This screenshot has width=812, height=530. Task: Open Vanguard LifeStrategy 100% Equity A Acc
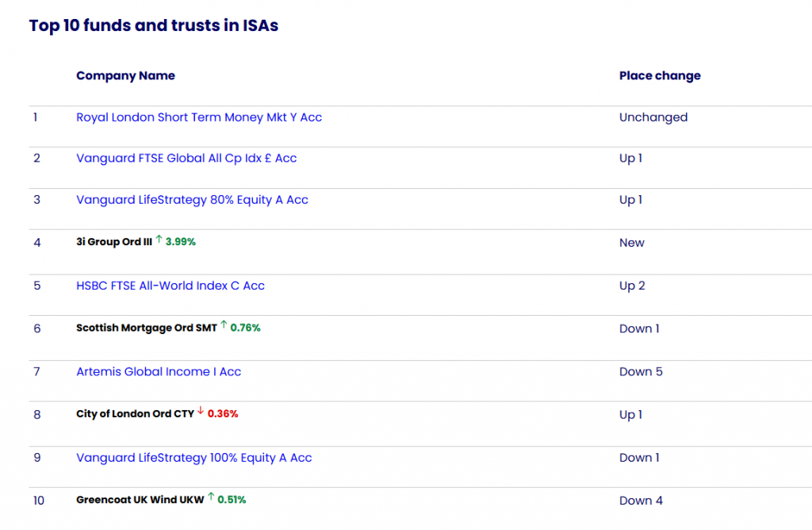(194, 458)
